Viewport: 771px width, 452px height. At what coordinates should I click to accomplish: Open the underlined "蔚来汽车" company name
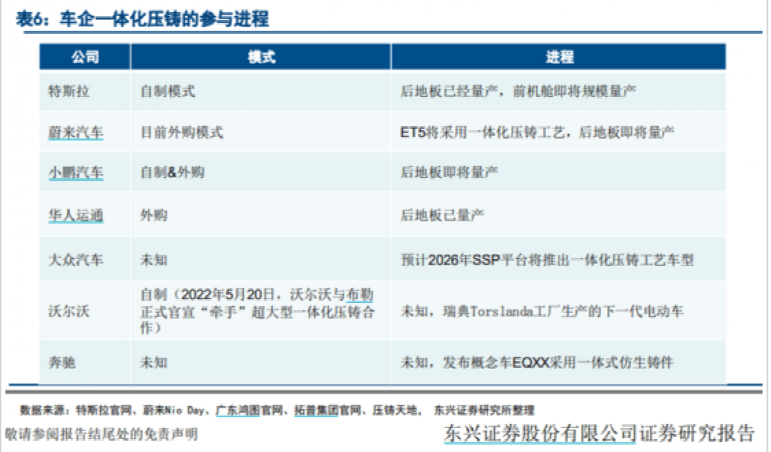pos(76,132)
